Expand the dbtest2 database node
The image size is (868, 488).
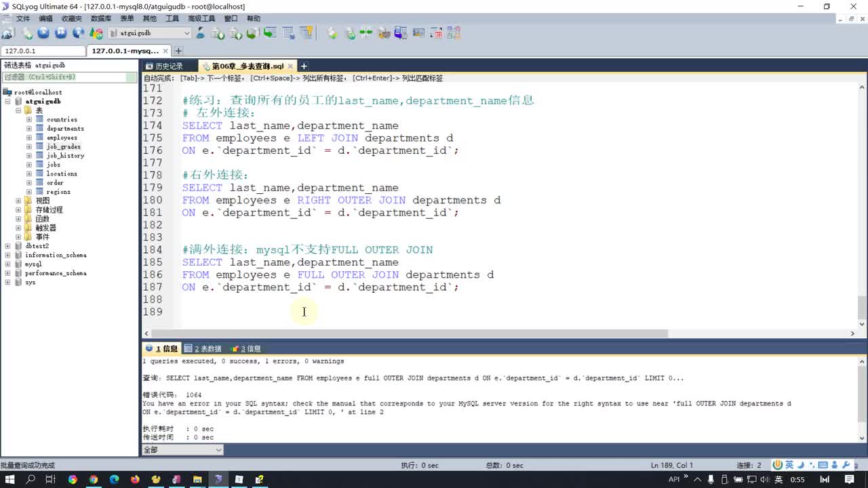coord(7,246)
